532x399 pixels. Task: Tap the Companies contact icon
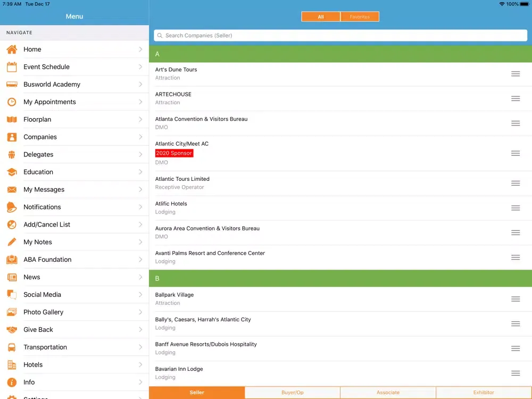click(12, 137)
